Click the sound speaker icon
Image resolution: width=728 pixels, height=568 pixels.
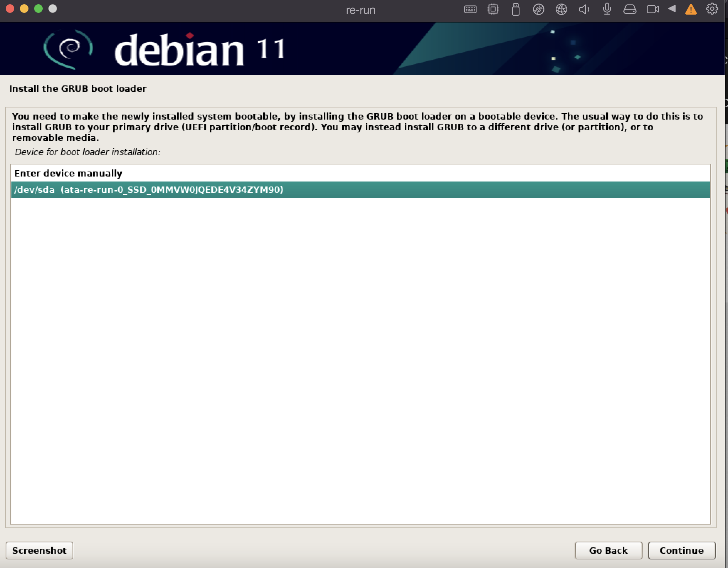(584, 9)
